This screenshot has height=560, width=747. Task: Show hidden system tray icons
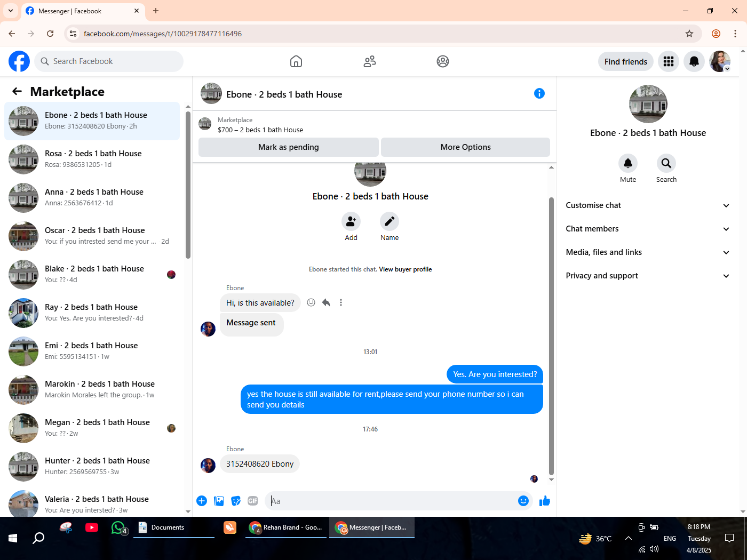point(628,538)
